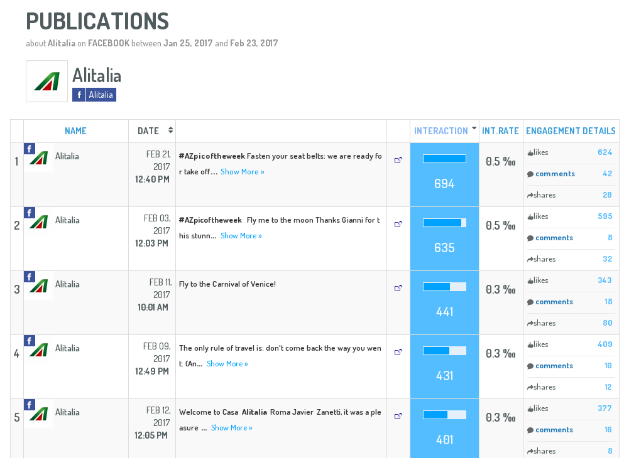Click the 0.5 ‰ rate in row 1
The width and height of the screenshot is (630, 476).
tap(500, 162)
